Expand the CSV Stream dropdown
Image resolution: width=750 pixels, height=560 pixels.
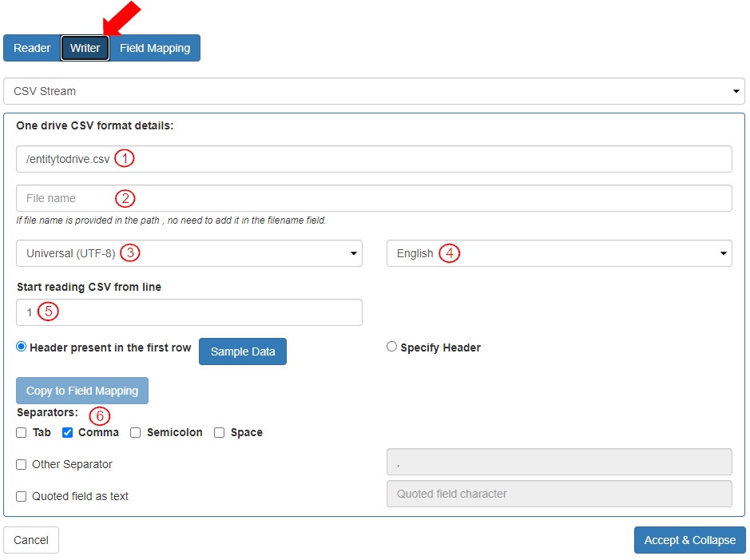[x=374, y=91]
